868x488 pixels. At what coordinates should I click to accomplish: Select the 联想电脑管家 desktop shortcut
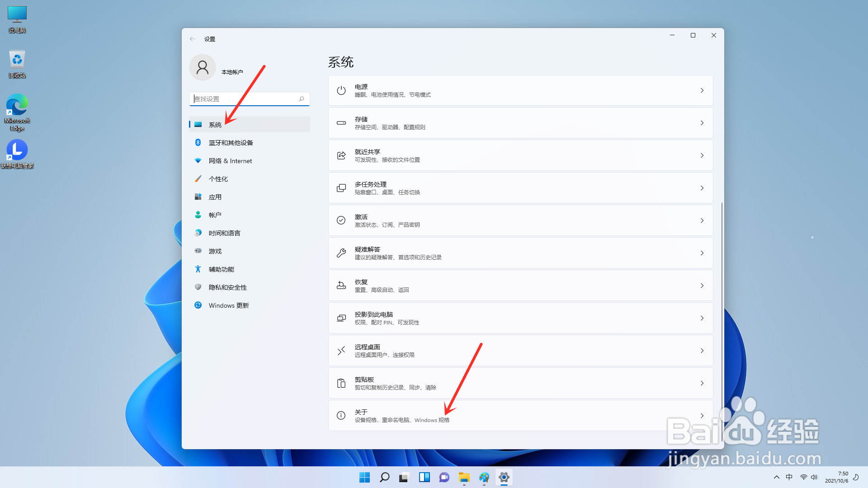click(x=17, y=154)
